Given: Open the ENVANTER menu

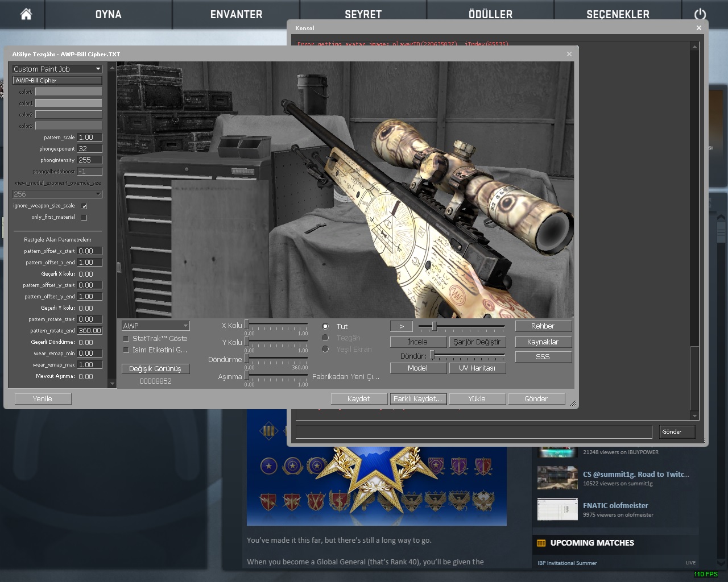Looking at the screenshot, I should click(236, 14).
